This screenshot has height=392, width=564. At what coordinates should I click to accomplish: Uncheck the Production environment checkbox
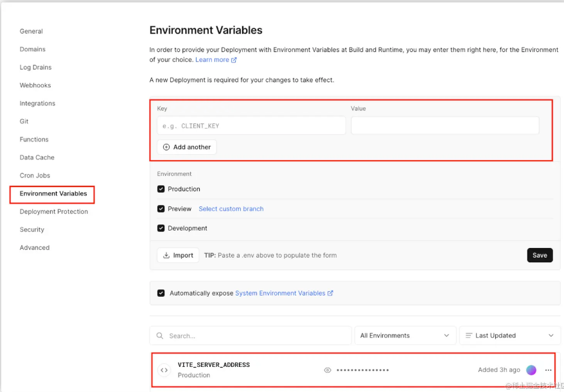coord(161,189)
